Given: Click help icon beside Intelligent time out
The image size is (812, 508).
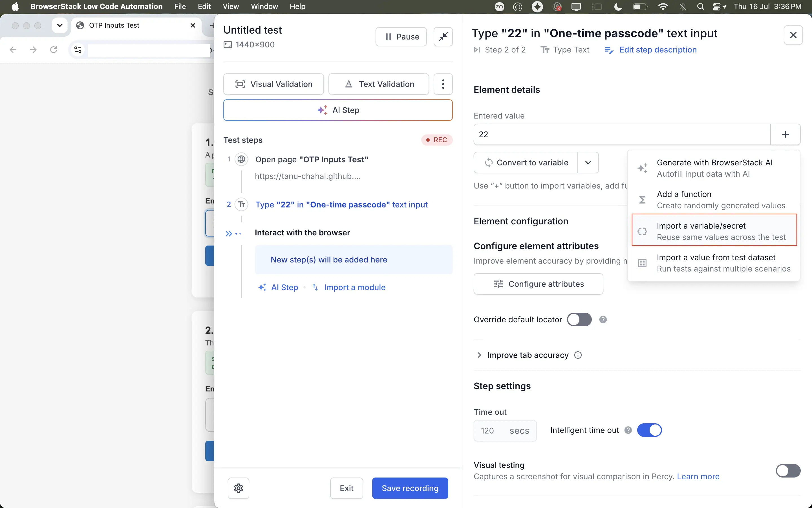Looking at the screenshot, I should (x=628, y=430).
